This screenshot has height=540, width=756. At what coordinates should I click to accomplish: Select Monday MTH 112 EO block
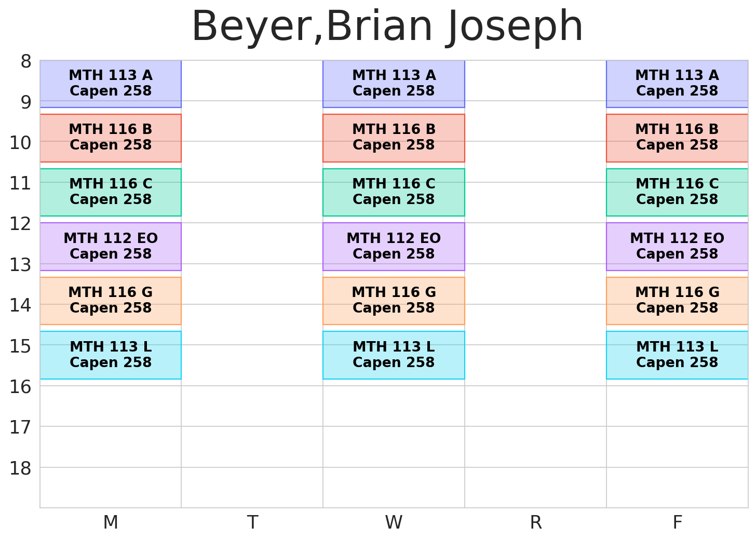tap(111, 246)
